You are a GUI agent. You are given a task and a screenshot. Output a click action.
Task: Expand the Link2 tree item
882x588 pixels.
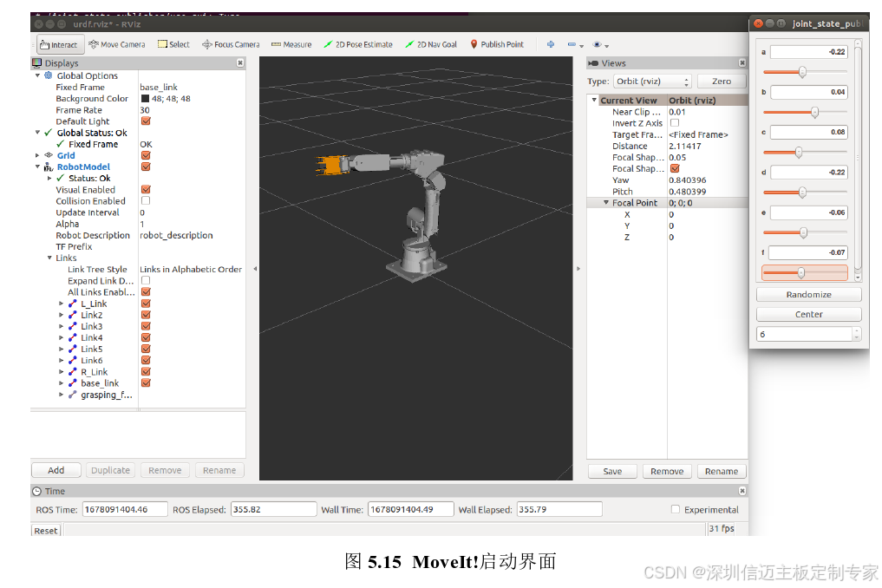point(61,316)
